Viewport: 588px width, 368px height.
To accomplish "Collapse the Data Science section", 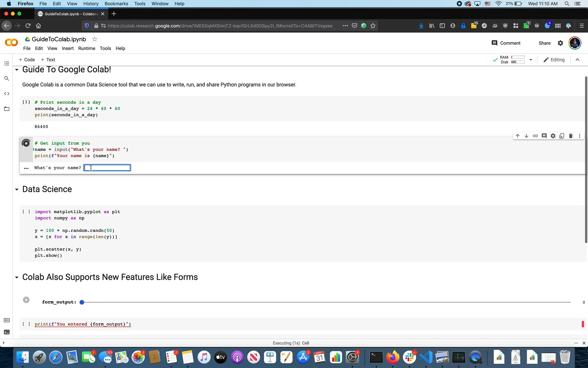I will pyautogui.click(x=17, y=190).
